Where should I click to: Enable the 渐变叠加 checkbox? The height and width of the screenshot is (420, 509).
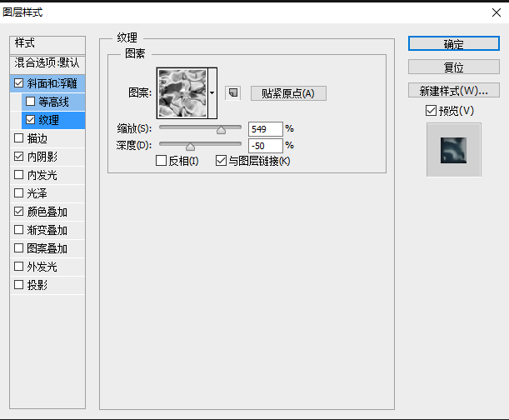click(x=19, y=230)
